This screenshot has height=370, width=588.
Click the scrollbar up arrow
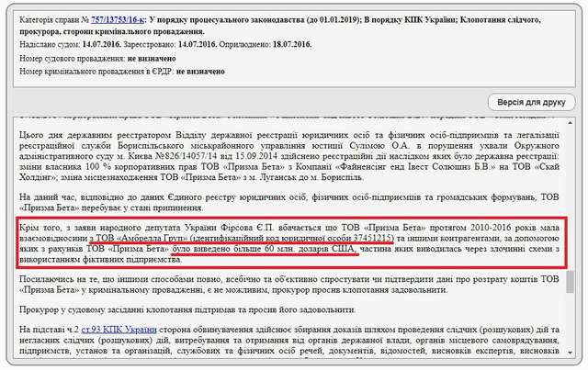coord(571,123)
